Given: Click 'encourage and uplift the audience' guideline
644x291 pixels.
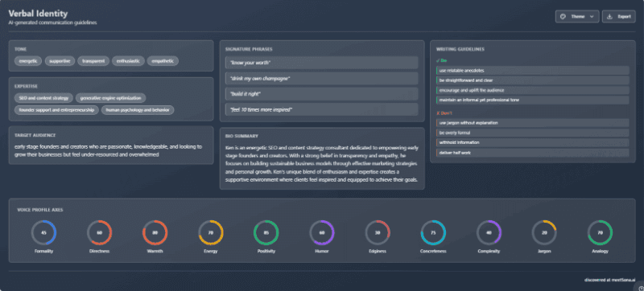Looking at the screenshot, I should point(533,90).
